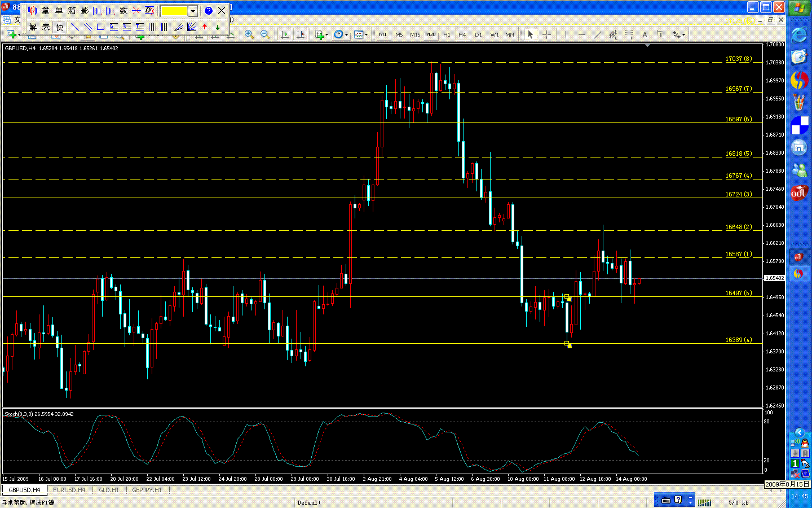This screenshot has width=812, height=508.
Task: Open the indicators list dropdown
Action: click(x=322, y=34)
